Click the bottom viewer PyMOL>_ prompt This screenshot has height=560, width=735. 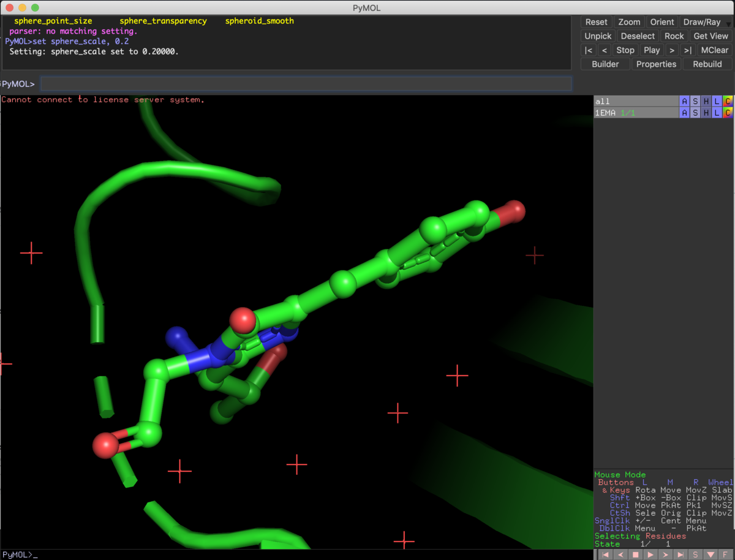20,554
